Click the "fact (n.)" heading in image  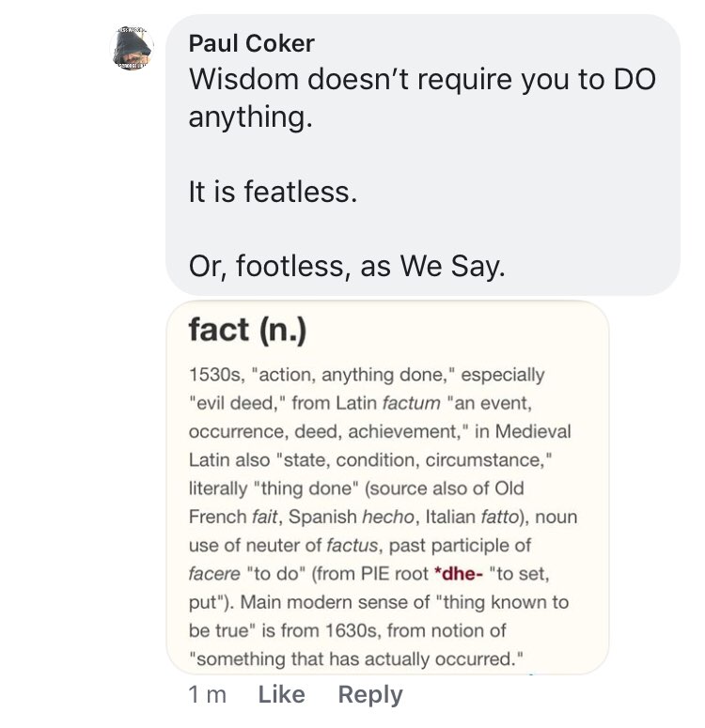click(247, 330)
